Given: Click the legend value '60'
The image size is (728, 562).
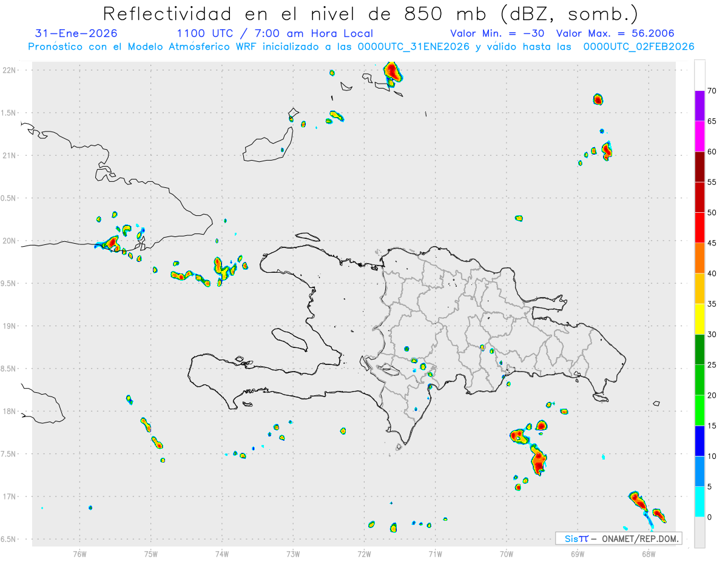Looking at the screenshot, I should pyautogui.click(x=712, y=152).
